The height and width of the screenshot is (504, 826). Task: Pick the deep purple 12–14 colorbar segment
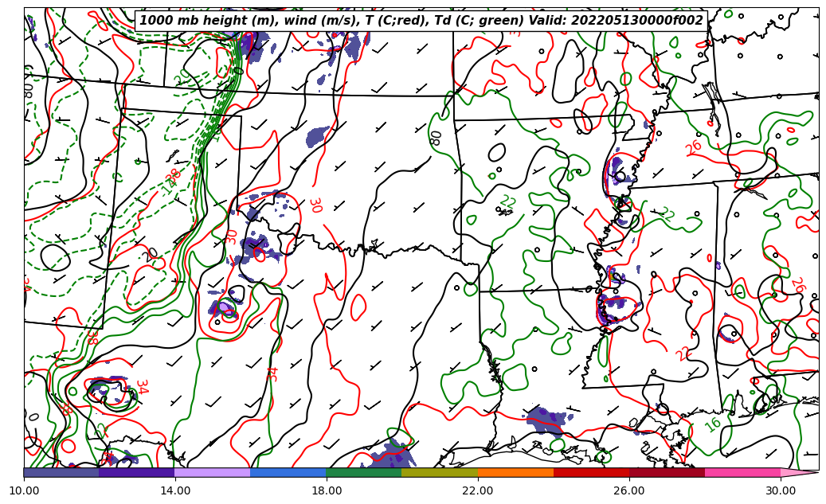[136, 472]
